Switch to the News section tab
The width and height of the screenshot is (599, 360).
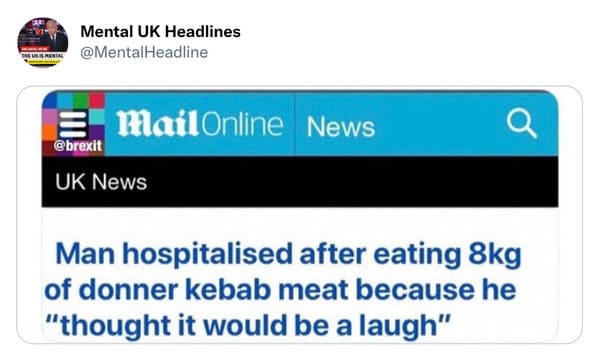click(x=341, y=127)
